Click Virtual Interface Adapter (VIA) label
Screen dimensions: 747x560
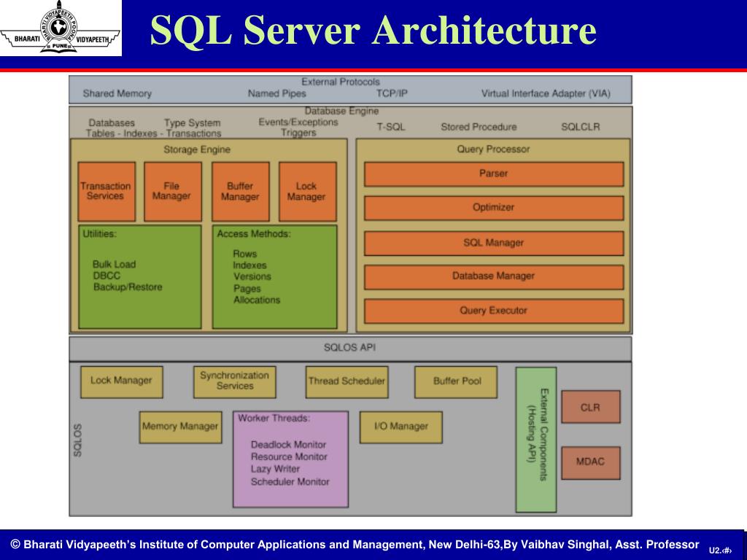[x=546, y=93]
